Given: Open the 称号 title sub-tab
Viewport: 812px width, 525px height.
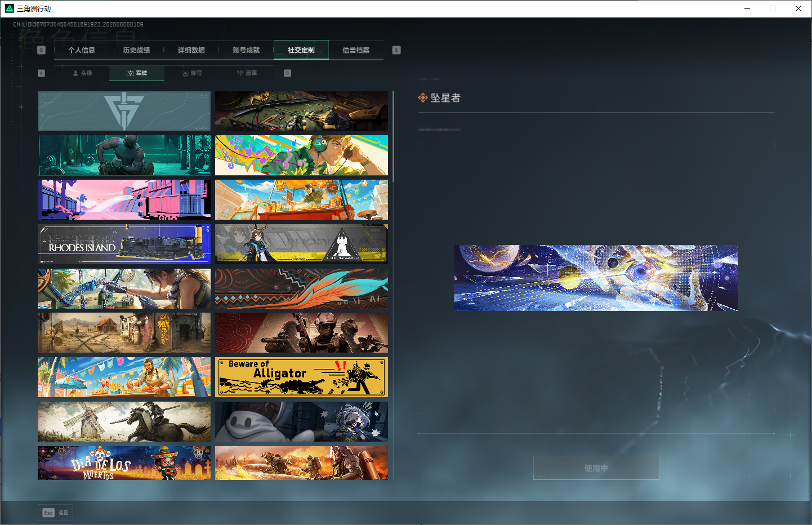Looking at the screenshot, I should tap(192, 73).
